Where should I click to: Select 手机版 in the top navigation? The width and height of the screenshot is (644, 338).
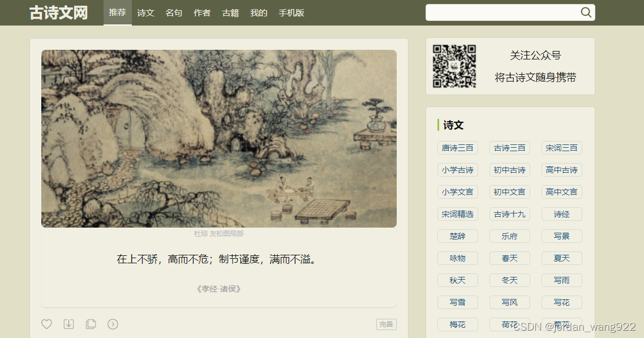tap(291, 12)
